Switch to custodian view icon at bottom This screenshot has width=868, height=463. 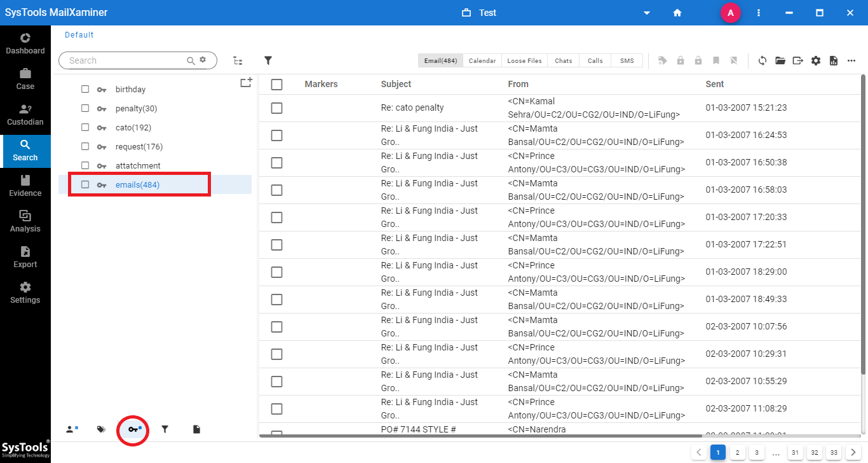[72, 429]
